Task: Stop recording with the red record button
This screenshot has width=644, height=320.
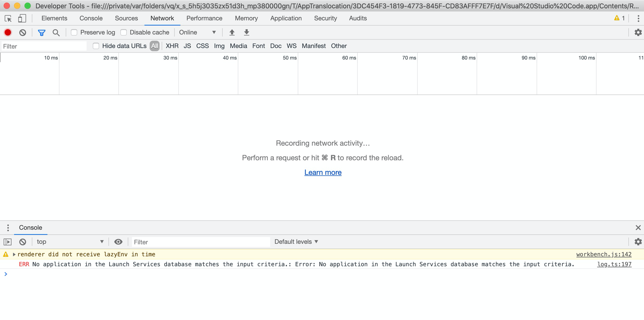Action: (x=8, y=32)
